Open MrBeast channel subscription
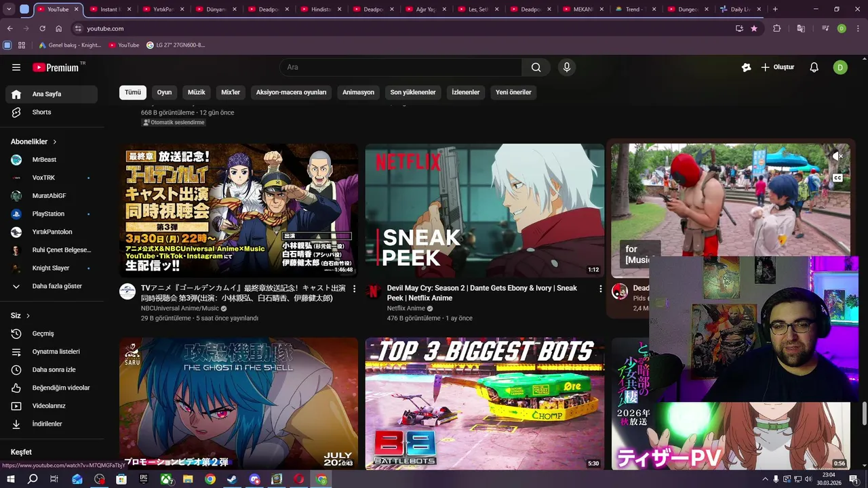This screenshot has height=488, width=868. [x=52, y=159]
